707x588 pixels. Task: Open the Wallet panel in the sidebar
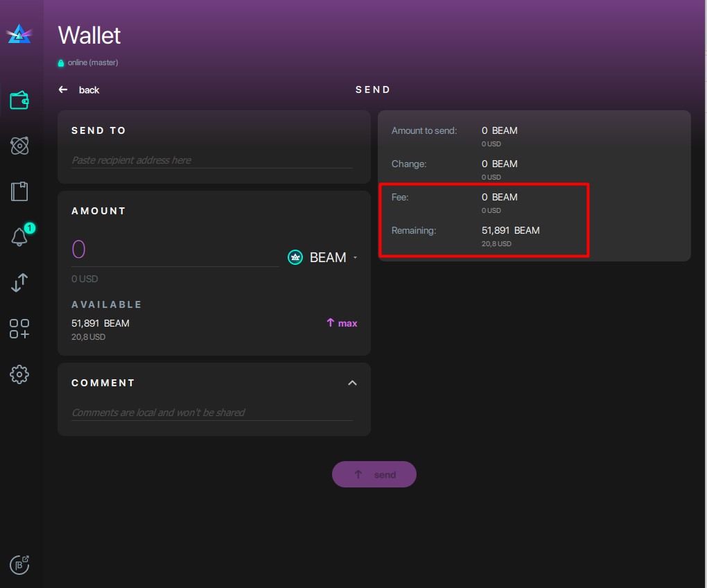coord(19,99)
